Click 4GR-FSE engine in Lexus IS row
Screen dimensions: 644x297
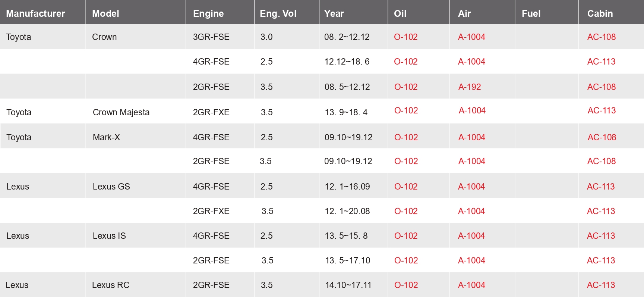point(211,236)
